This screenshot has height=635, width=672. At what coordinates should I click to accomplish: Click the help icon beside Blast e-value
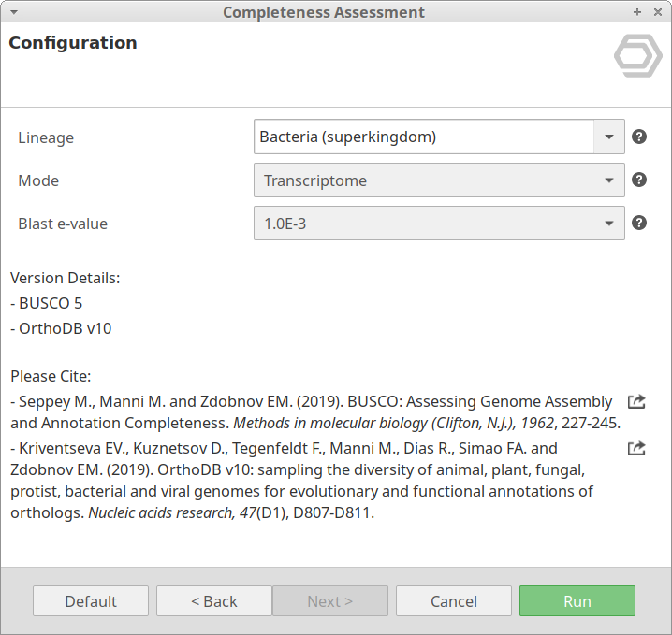[639, 223]
